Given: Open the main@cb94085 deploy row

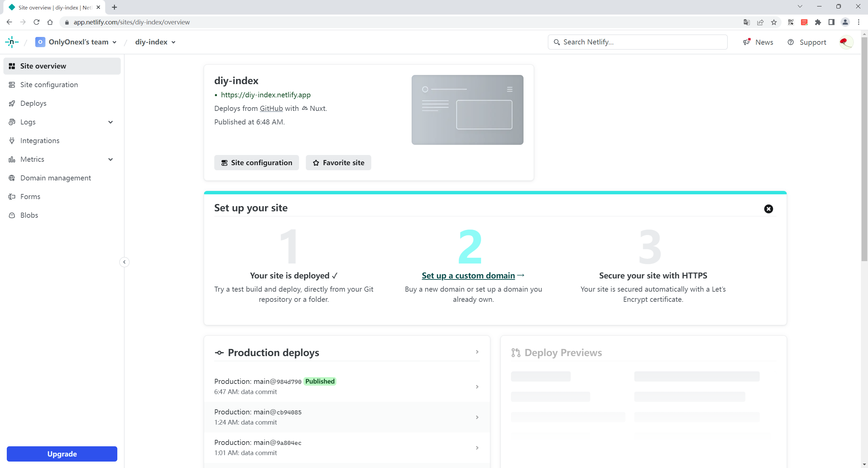Looking at the screenshot, I should coord(347,417).
